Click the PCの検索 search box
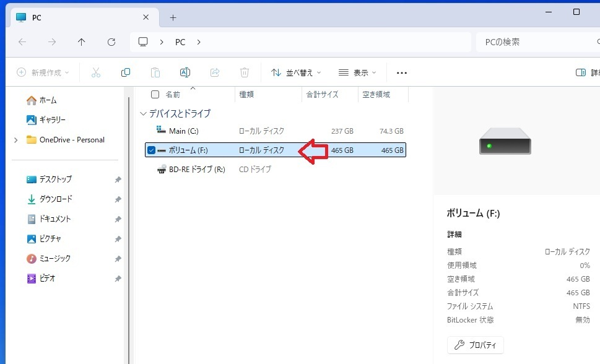This screenshot has height=364, width=600. tap(537, 42)
